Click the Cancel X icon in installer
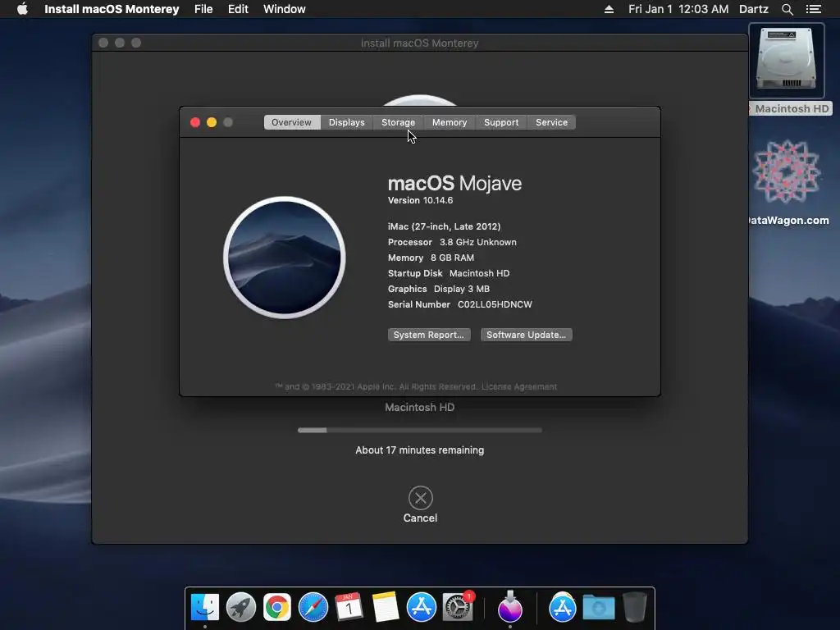 [x=421, y=498]
